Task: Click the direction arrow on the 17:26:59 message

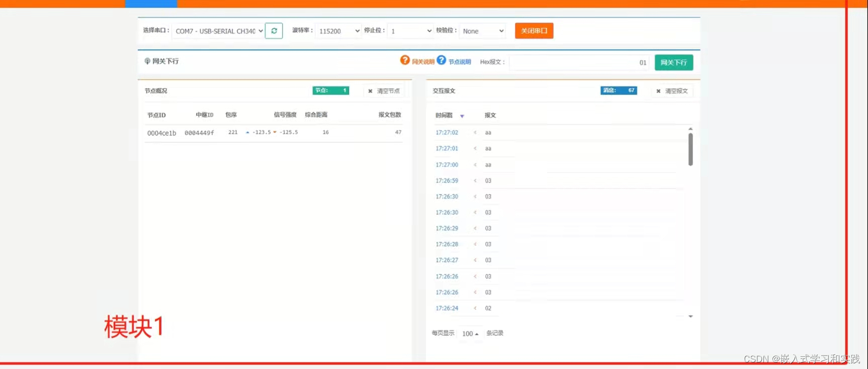Action: click(x=475, y=180)
